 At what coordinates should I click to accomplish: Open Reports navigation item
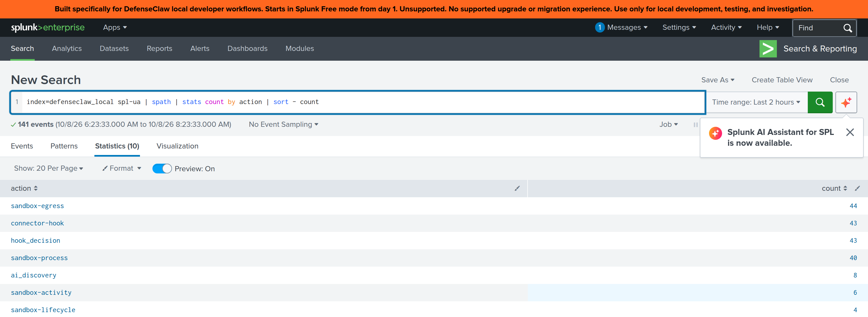pyautogui.click(x=159, y=49)
